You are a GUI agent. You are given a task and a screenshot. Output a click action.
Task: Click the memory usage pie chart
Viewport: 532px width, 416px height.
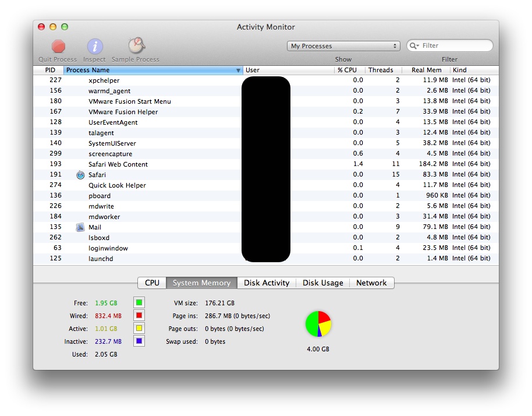pyautogui.click(x=318, y=323)
